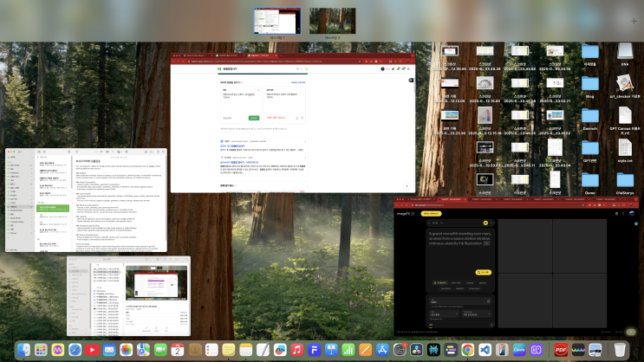Open Keynote from the Dock
644x362 pixels.
(331, 350)
